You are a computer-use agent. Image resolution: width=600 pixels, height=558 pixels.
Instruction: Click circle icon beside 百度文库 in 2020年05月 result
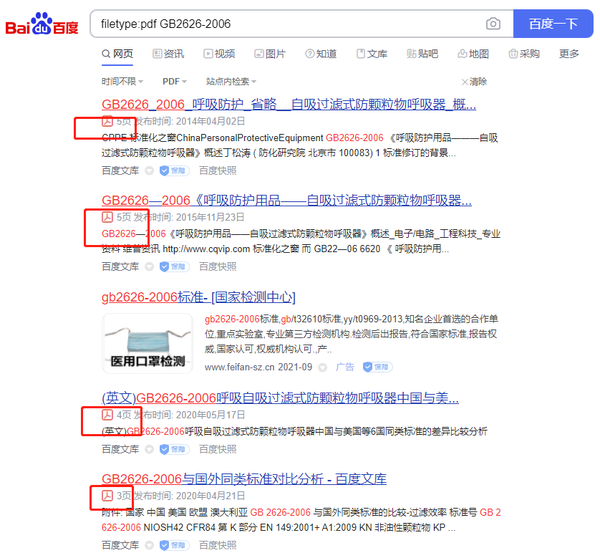[x=149, y=449]
